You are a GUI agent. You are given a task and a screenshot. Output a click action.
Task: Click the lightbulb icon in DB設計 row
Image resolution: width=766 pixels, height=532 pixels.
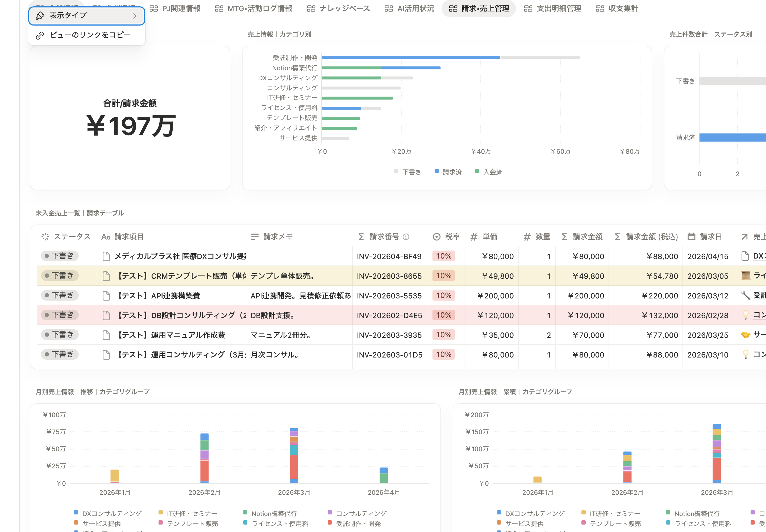(x=746, y=315)
